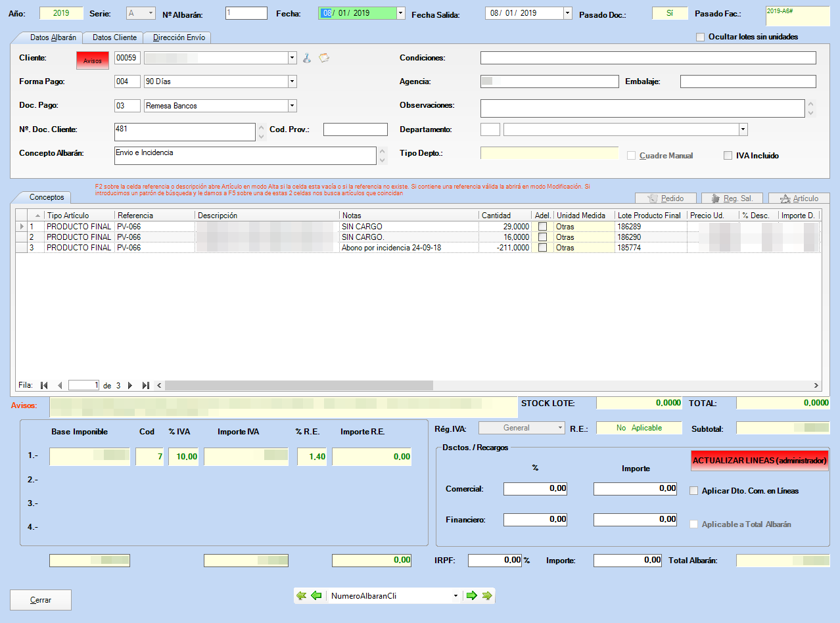Enable Aplicar Dto. Com. en Líneas
Viewport: 840px width, 623px height.
tap(693, 490)
